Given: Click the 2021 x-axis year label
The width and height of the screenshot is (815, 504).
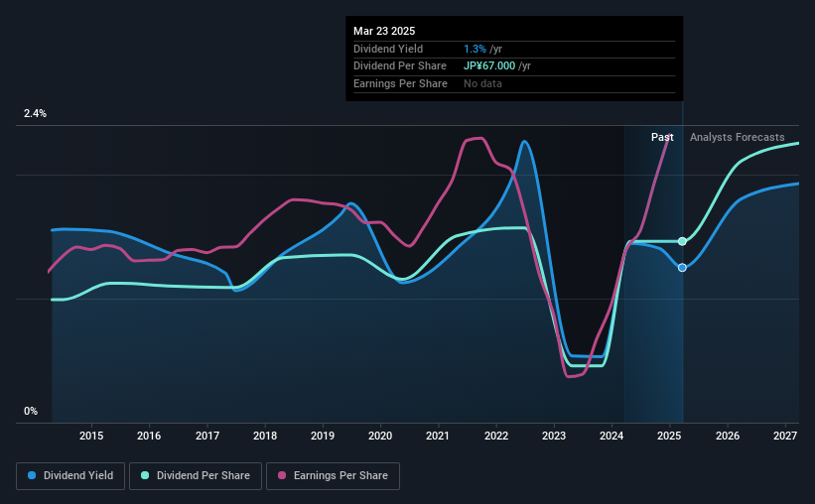Looking at the screenshot, I should (x=438, y=436).
